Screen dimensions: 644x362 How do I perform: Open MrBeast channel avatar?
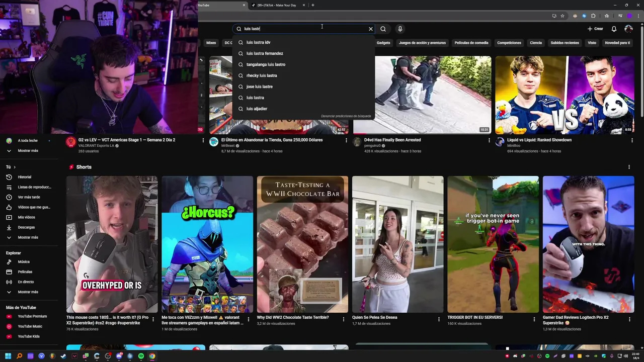(214, 142)
